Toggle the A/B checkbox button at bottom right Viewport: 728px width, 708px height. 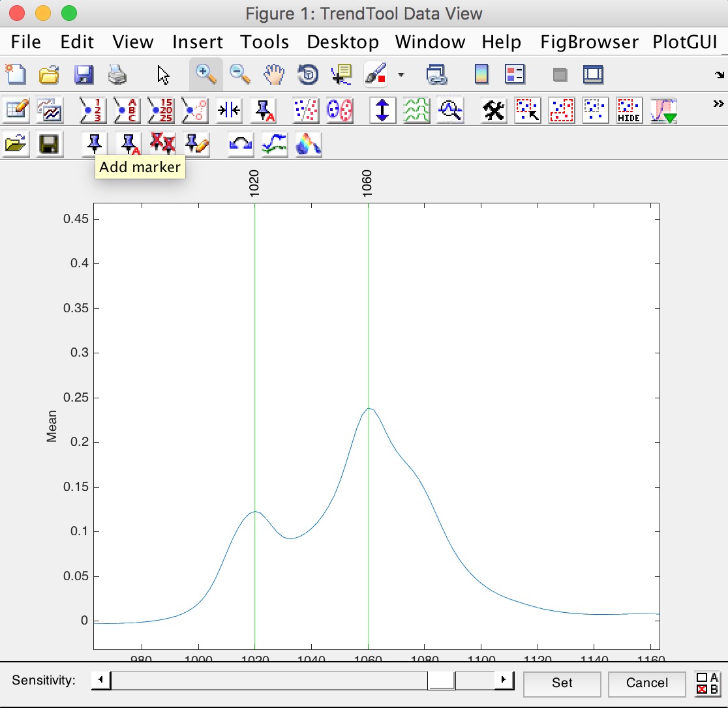pyautogui.click(x=707, y=683)
